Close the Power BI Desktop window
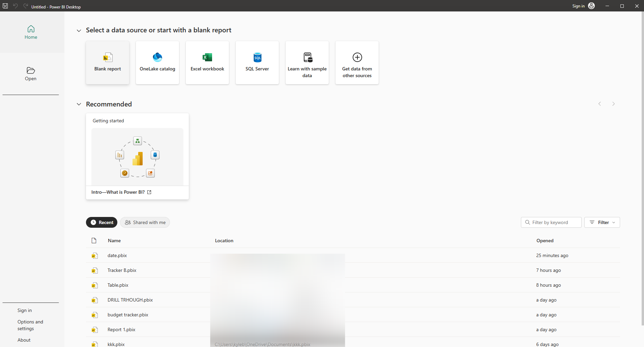Screen dimensions: 644x347 tap(637, 6)
